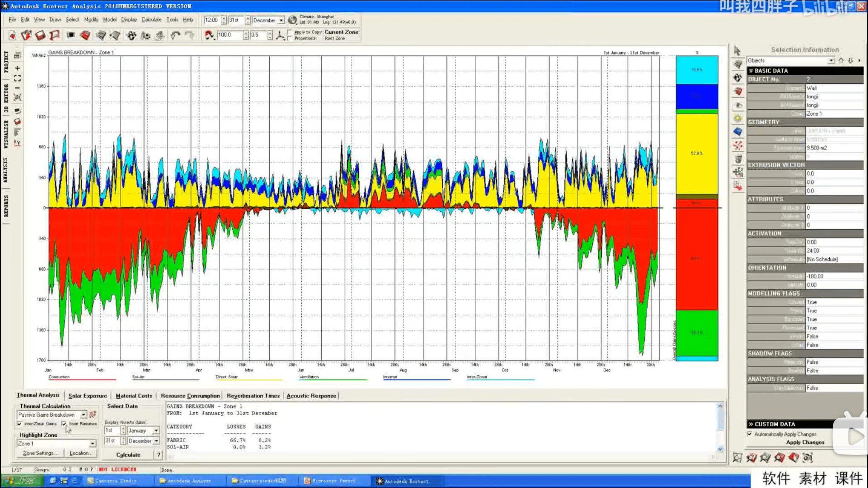Screen dimensions: 868x488
Task: Open the Highlight Zone dropdown showing Zone 1
Action: coord(92,443)
